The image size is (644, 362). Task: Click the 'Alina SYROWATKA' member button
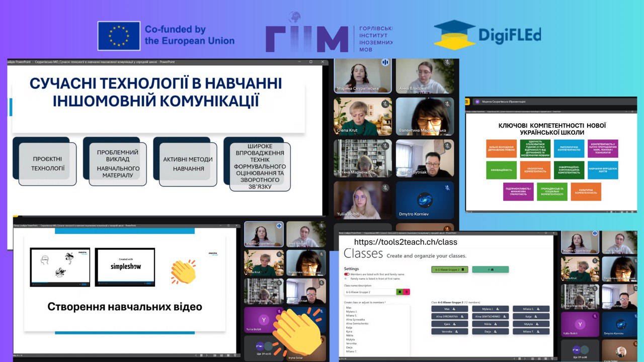tap(450, 316)
